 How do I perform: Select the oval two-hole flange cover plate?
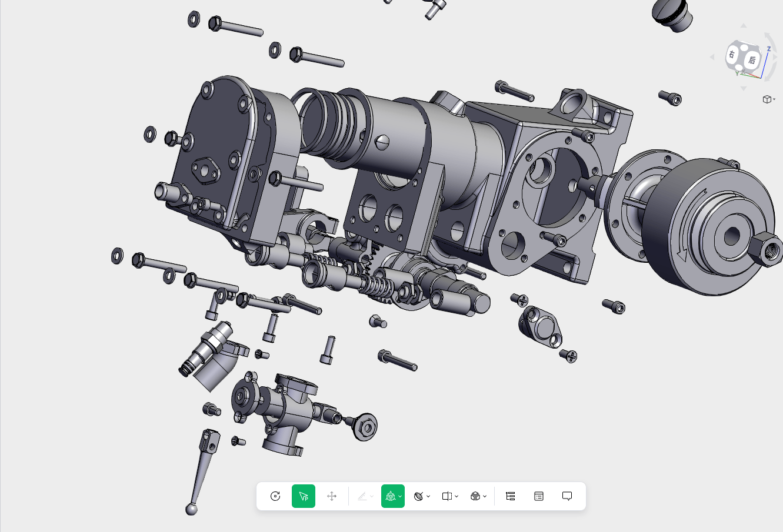(541, 327)
